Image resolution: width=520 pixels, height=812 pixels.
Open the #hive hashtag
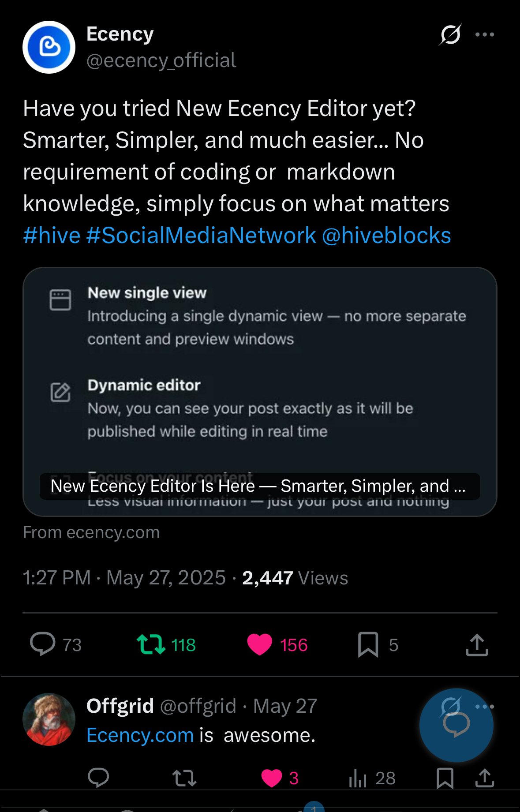52,235
